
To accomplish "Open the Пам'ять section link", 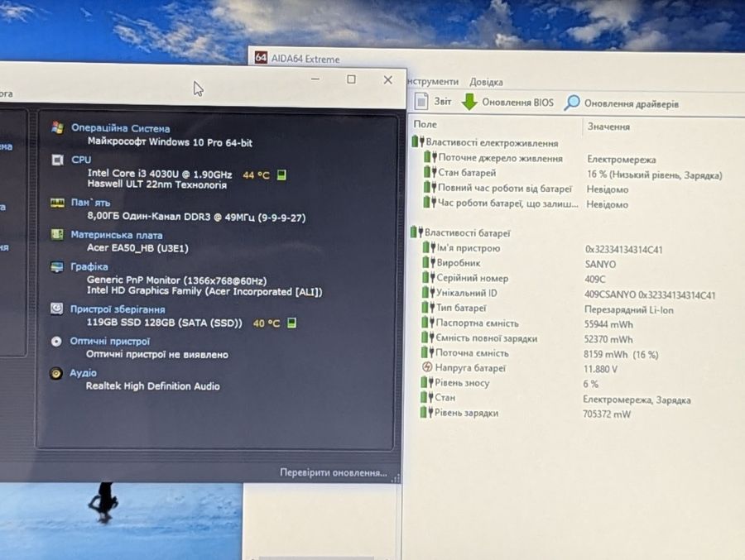I will 90,203.
